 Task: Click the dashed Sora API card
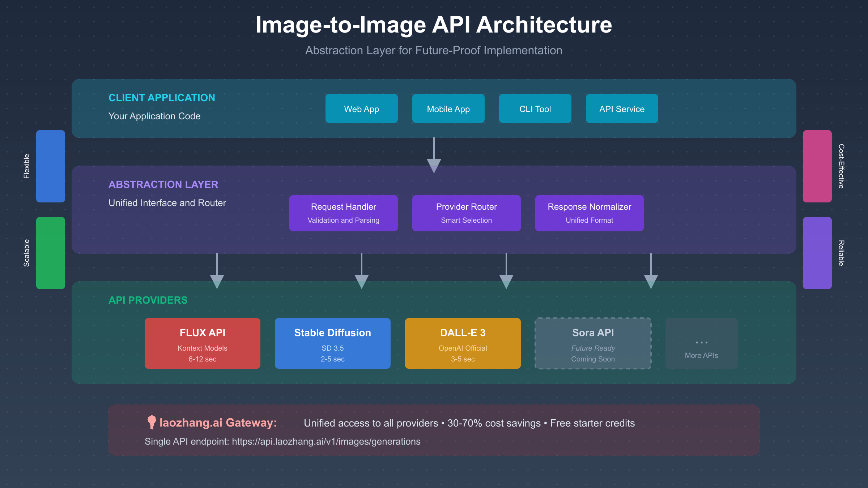tap(593, 343)
